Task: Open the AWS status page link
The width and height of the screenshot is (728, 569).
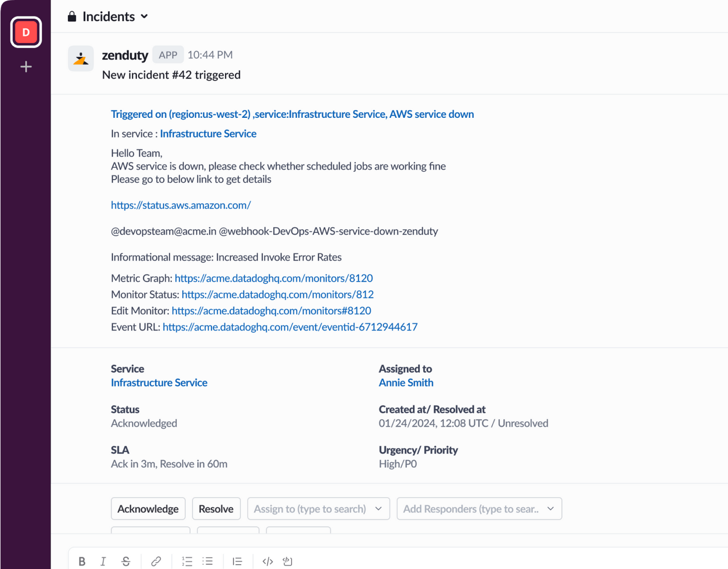Action: (181, 205)
